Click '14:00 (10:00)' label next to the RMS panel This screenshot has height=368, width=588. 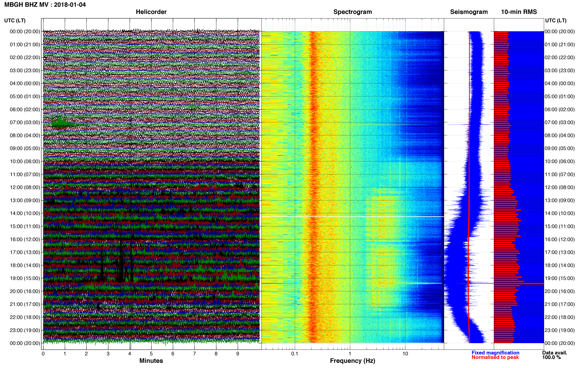click(560, 213)
